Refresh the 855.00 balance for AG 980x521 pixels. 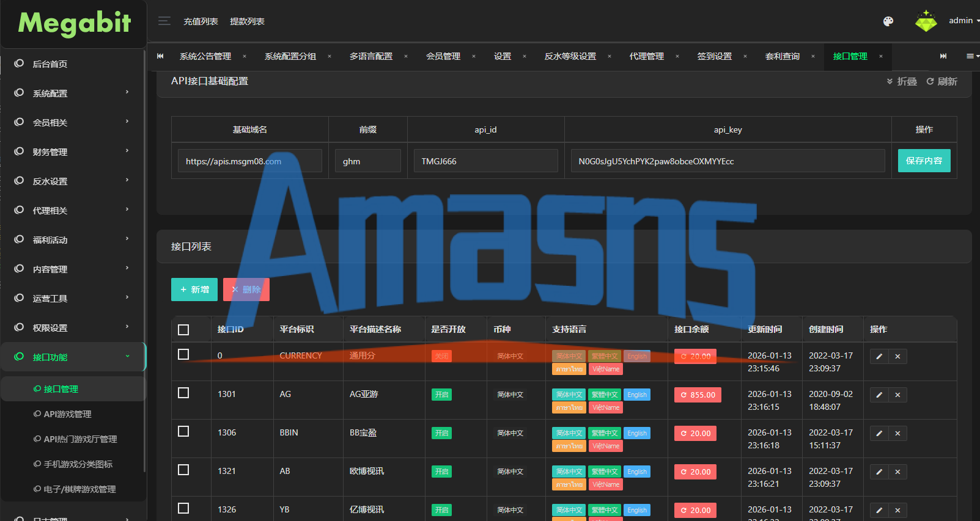[x=698, y=395]
